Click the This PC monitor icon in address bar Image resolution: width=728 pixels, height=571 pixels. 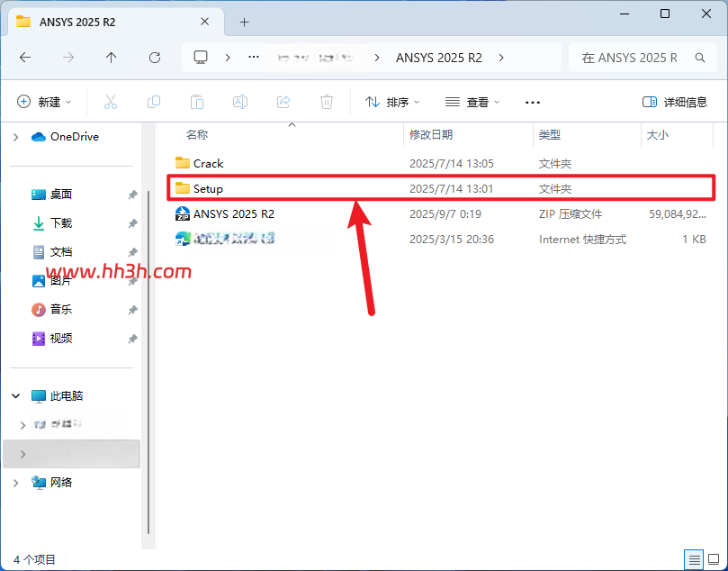201,58
